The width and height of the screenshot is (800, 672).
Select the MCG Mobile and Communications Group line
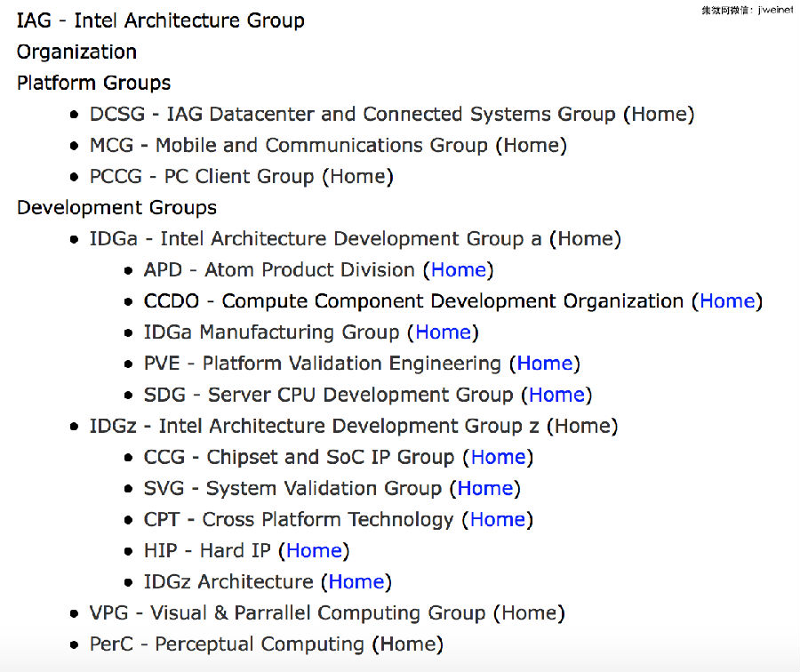click(x=328, y=146)
